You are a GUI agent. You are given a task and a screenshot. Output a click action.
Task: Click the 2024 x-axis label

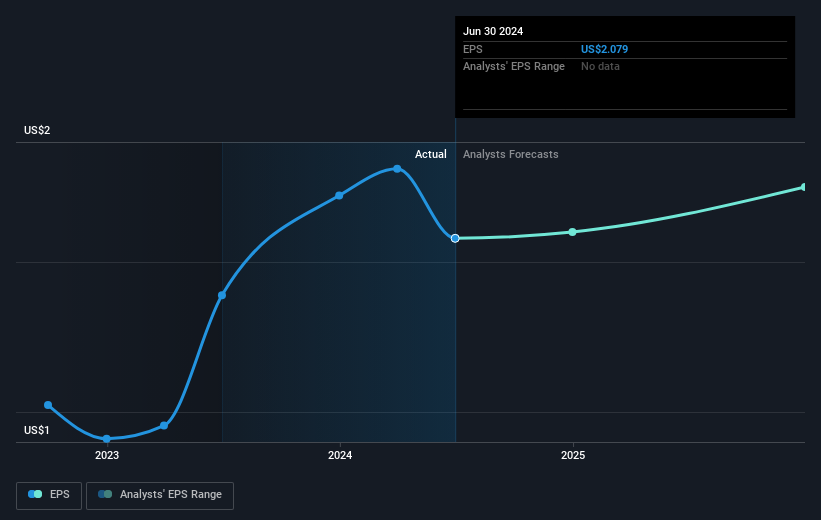pyautogui.click(x=340, y=456)
